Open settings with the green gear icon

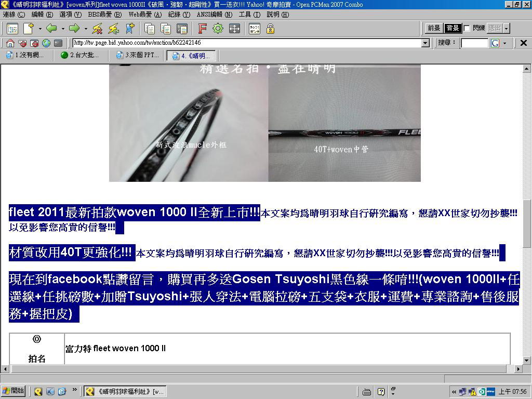(x=218, y=29)
